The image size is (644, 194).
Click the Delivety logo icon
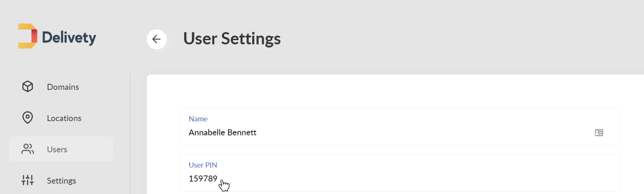[28, 36]
